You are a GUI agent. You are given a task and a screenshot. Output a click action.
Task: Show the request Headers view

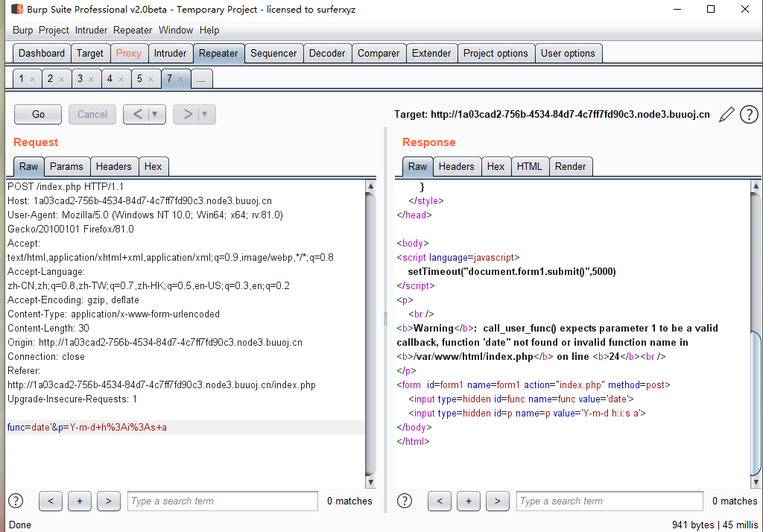click(113, 166)
